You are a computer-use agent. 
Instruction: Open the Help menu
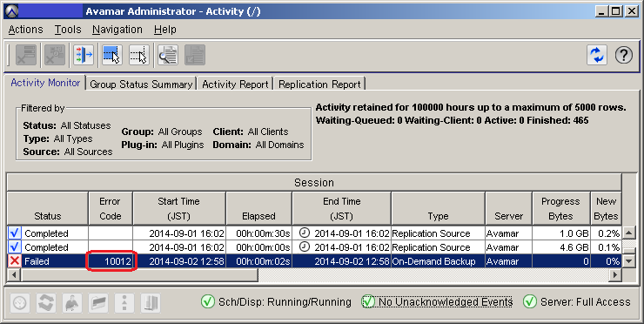tap(165, 30)
